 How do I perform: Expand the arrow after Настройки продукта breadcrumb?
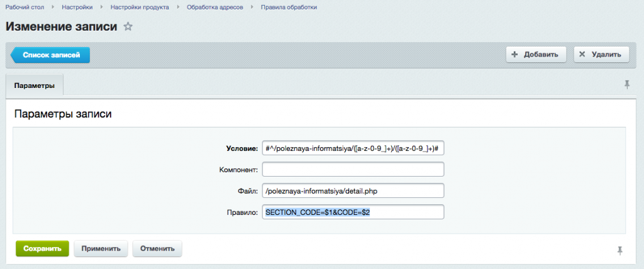point(178,7)
